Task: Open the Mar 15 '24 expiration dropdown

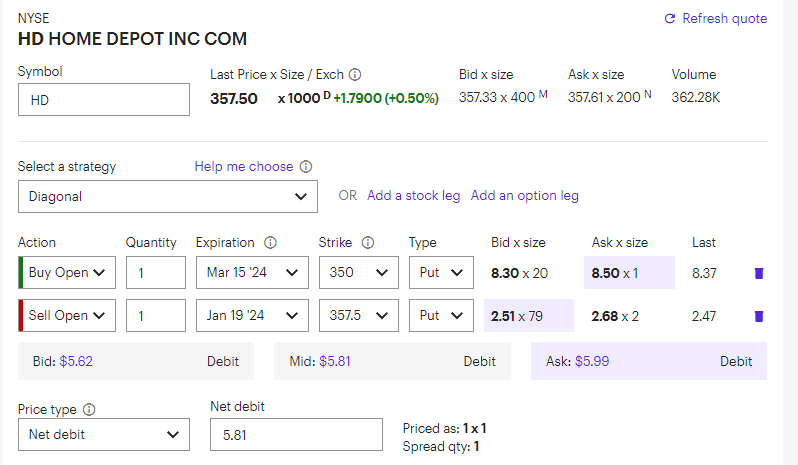Action: click(252, 273)
